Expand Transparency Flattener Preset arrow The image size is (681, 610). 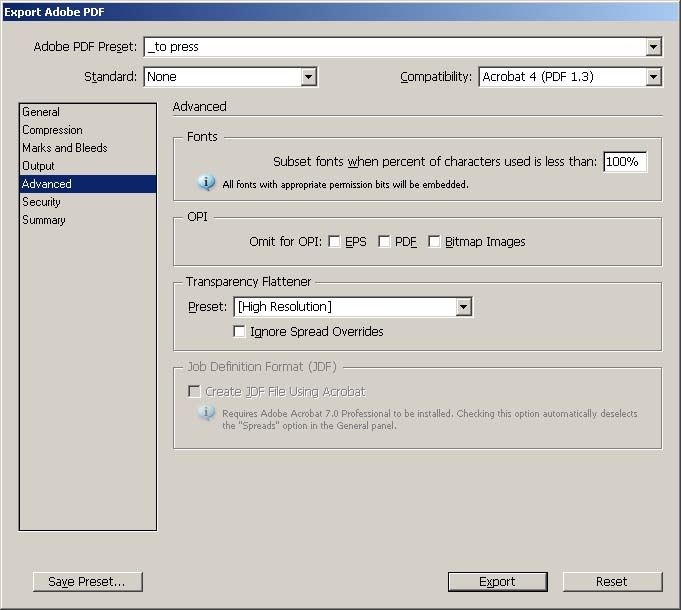point(463,307)
